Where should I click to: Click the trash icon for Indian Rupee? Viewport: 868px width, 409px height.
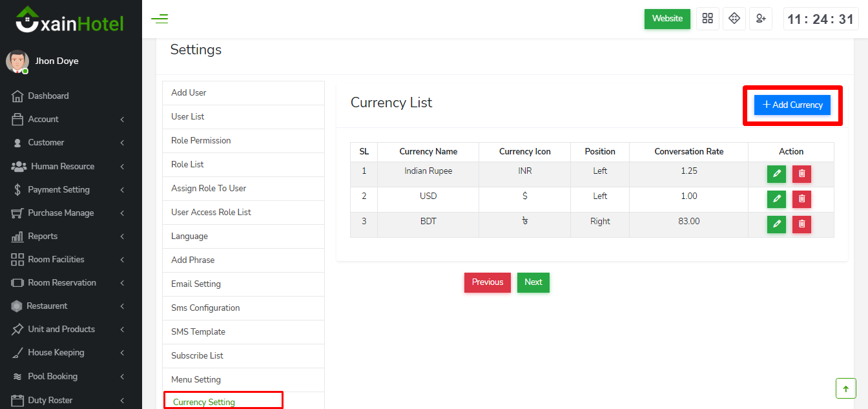click(801, 174)
